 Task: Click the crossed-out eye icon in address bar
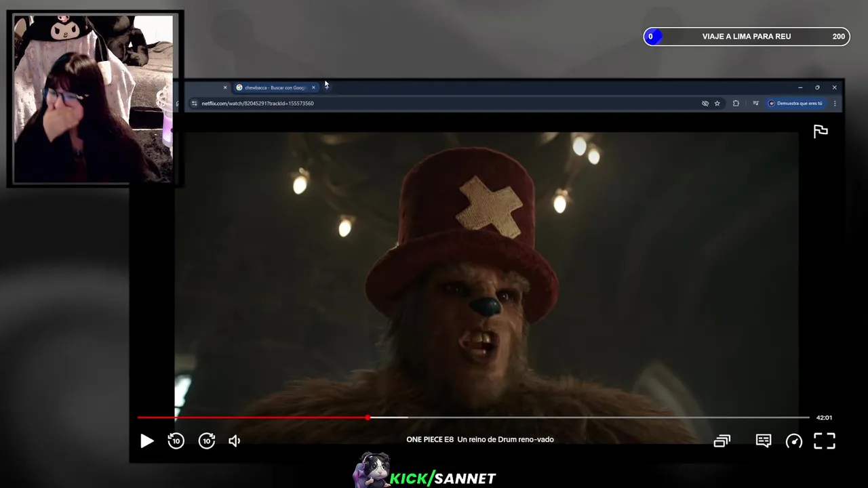(705, 104)
